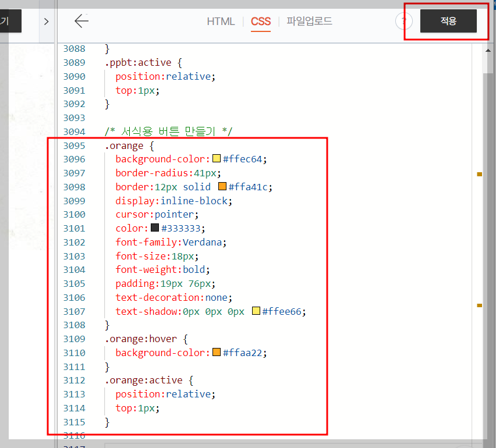Open the #ffa41c border color swatch
The width and height of the screenshot is (496, 448).
(x=222, y=186)
